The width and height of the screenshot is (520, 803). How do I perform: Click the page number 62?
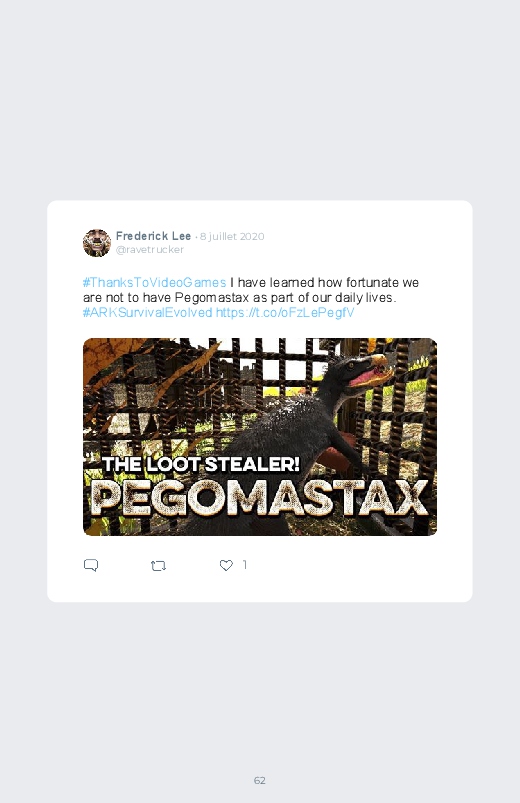point(260,780)
